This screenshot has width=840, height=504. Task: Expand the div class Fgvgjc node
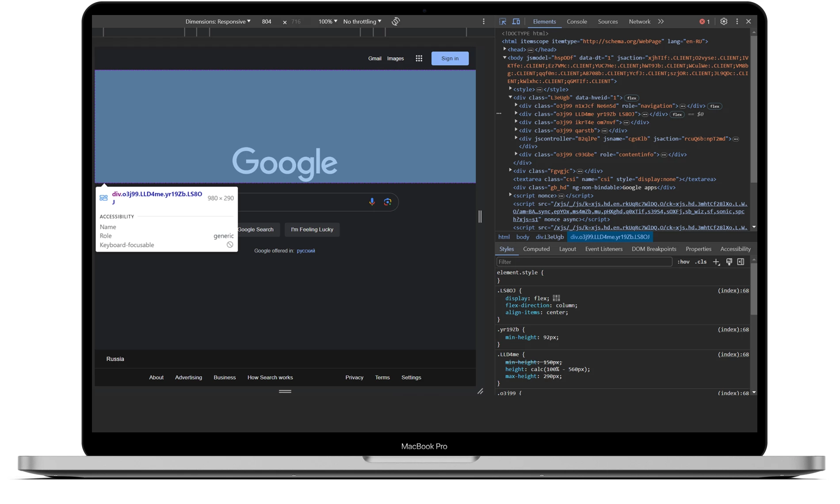tap(511, 170)
